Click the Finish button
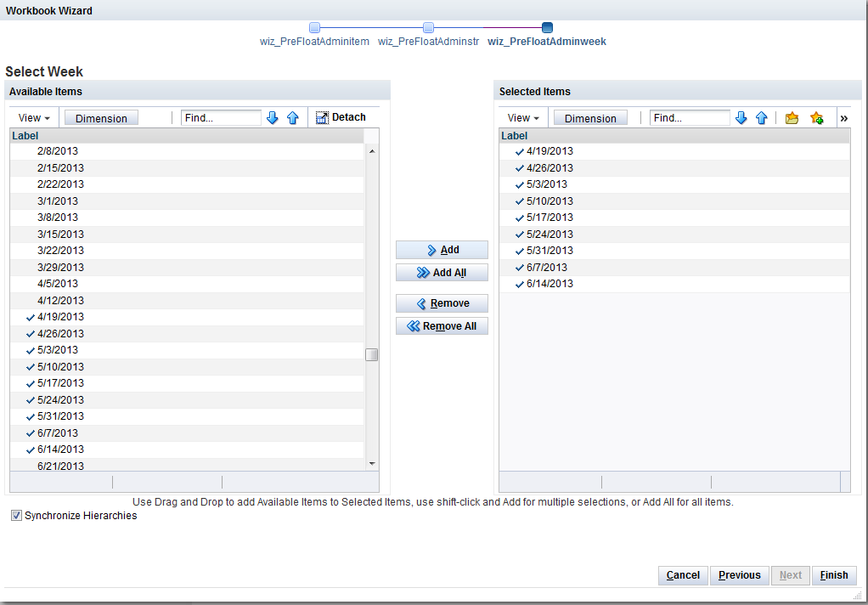The image size is (868, 605). click(834, 575)
